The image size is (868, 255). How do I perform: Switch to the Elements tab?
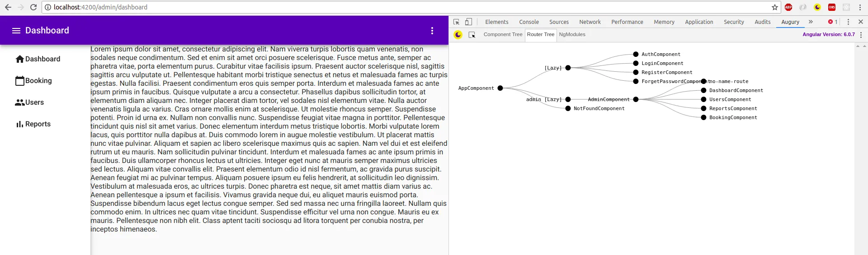[497, 22]
